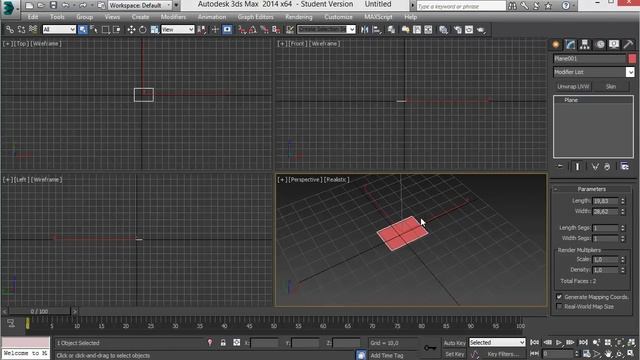Click the time slider 0 / 100 handle

tap(40, 311)
